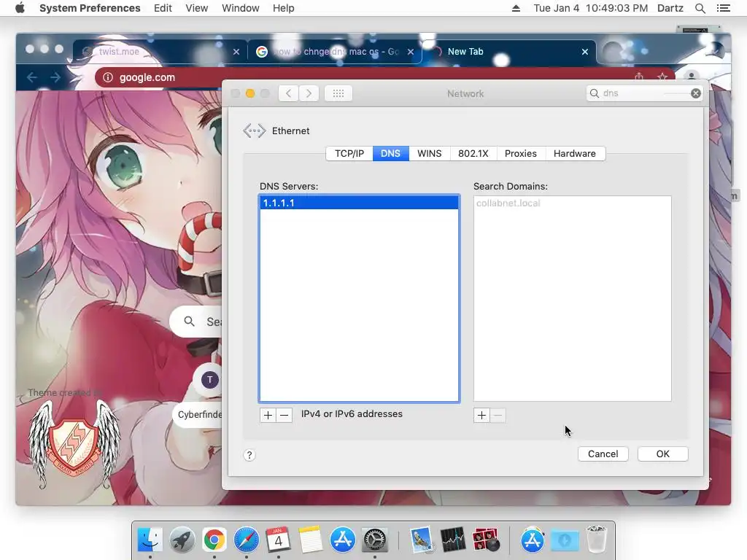This screenshot has width=747, height=560.
Task: Click Cancel in the Network dialog
Action: pyautogui.click(x=603, y=454)
